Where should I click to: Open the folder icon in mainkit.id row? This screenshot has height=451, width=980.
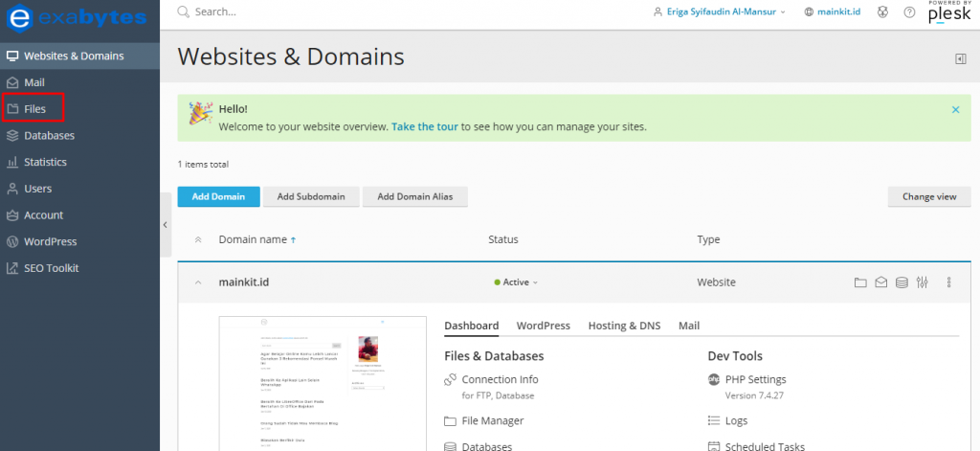coord(859,282)
